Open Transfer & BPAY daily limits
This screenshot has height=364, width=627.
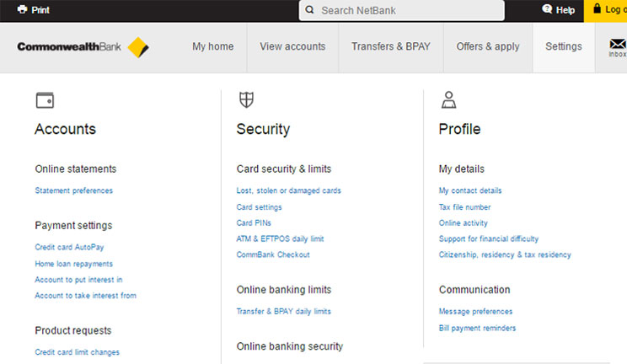[283, 312]
